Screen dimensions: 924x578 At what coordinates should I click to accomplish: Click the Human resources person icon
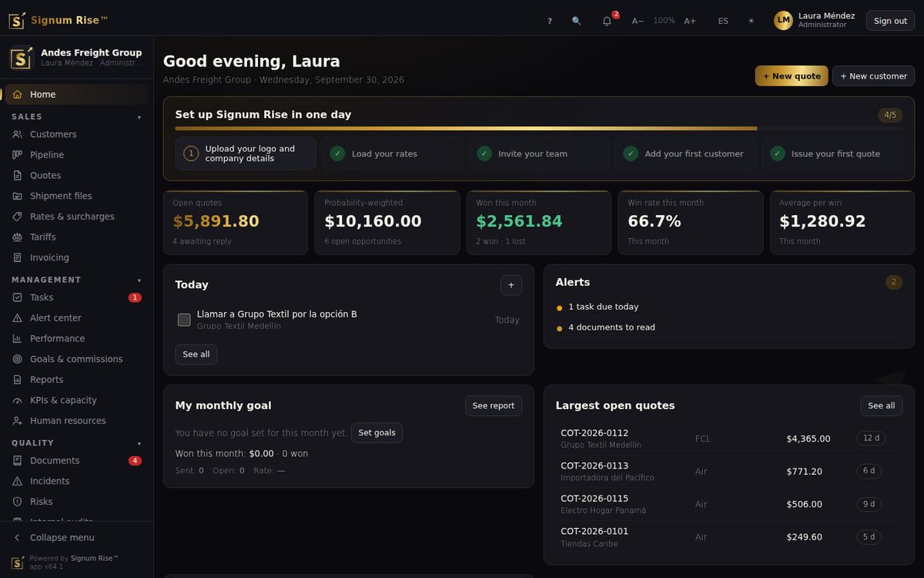tap(17, 421)
